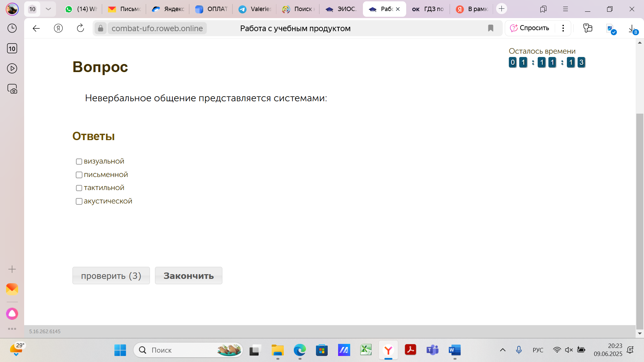Bookmark this page via the flag icon
644x362 pixels.
click(x=491, y=28)
